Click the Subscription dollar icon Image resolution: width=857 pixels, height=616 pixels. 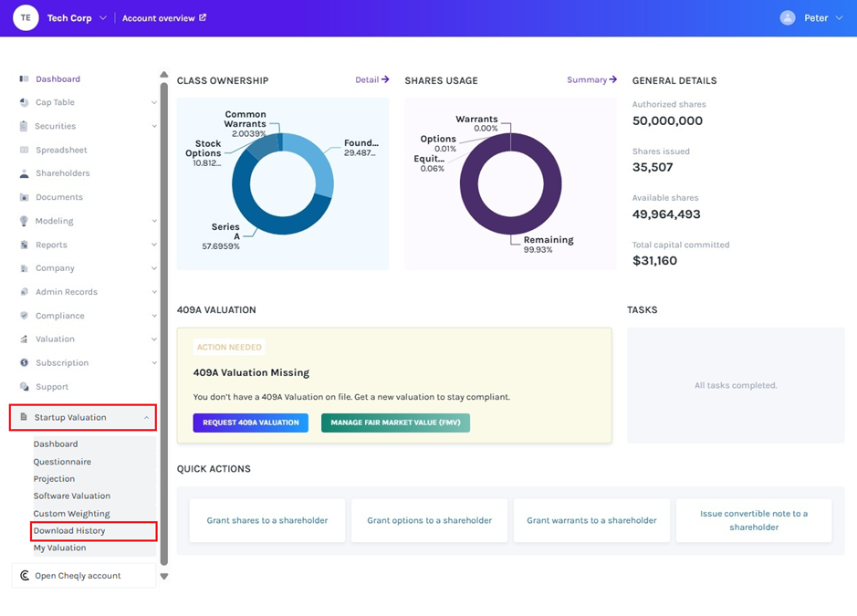24,363
